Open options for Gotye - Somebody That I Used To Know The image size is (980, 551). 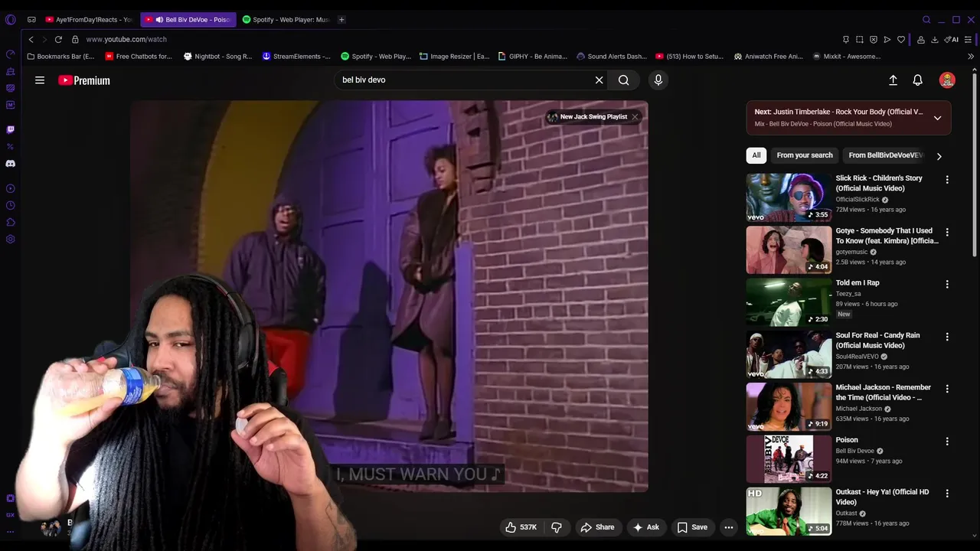pos(947,232)
